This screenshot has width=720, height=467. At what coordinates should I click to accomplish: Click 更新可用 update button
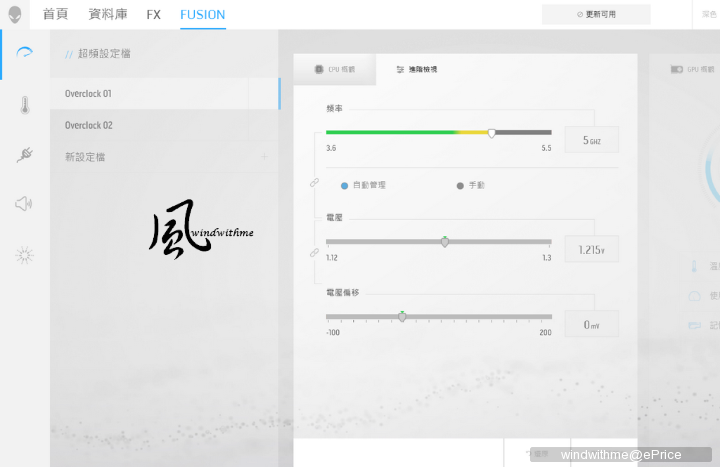pos(596,14)
